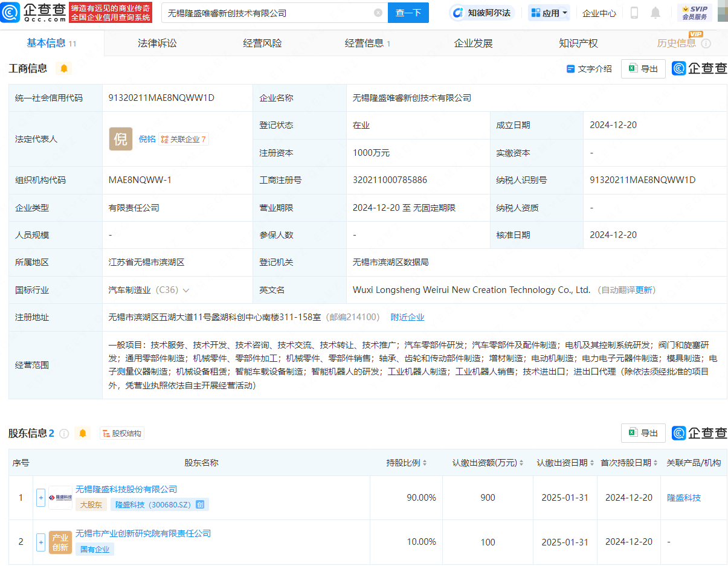Click 隆盛科技 shareholder logo thumbnail
The image size is (728, 566).
point(60,498)
